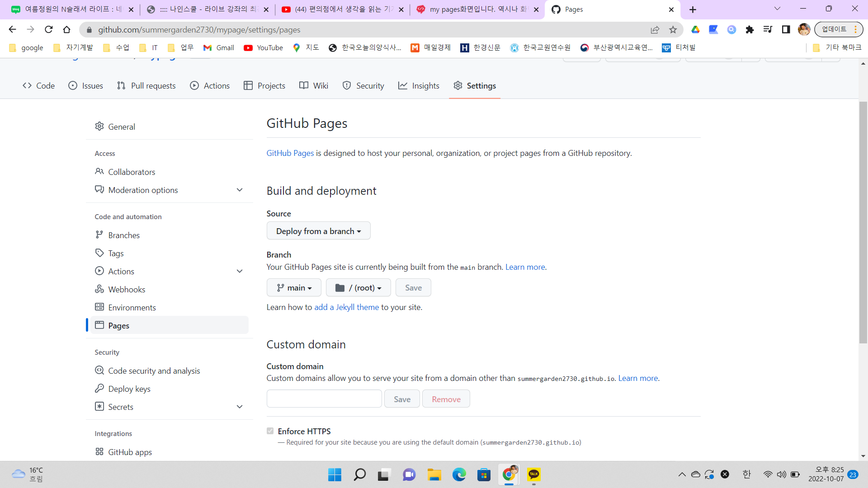Show hidden system tray icons
The width and height of the screenshot is (868, 488).
pos(682,474)
